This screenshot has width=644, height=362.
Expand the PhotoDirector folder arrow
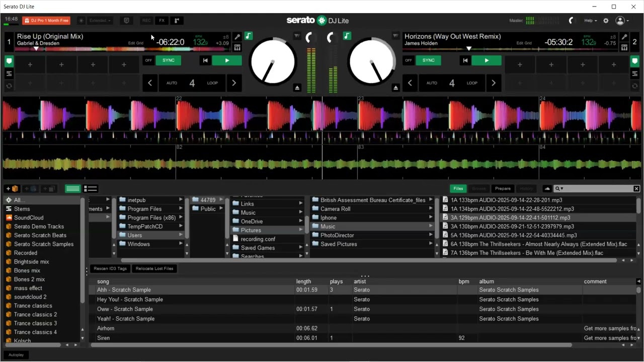(x=431, y=235)
